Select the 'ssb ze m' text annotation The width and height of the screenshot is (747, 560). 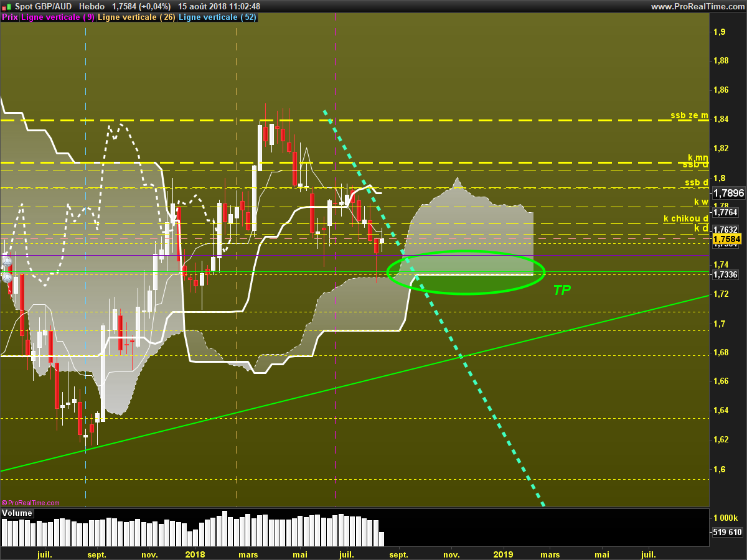pos(689,115)
